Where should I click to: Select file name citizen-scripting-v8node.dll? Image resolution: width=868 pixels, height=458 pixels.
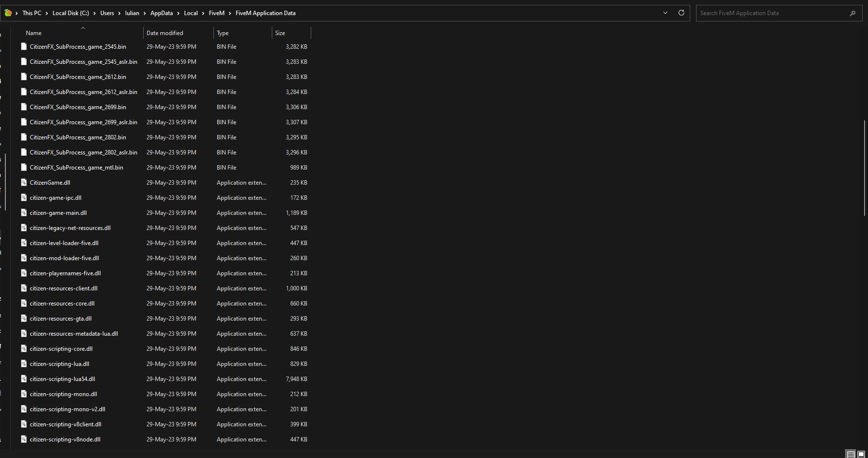coord(65,439)
